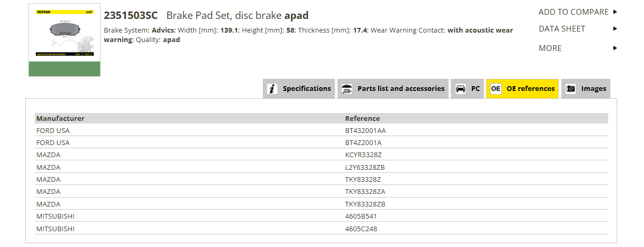Viewport: 644px width, 247px height.
Task: Select the Ford USA BT432001AA row
Action: pos(321,130)
